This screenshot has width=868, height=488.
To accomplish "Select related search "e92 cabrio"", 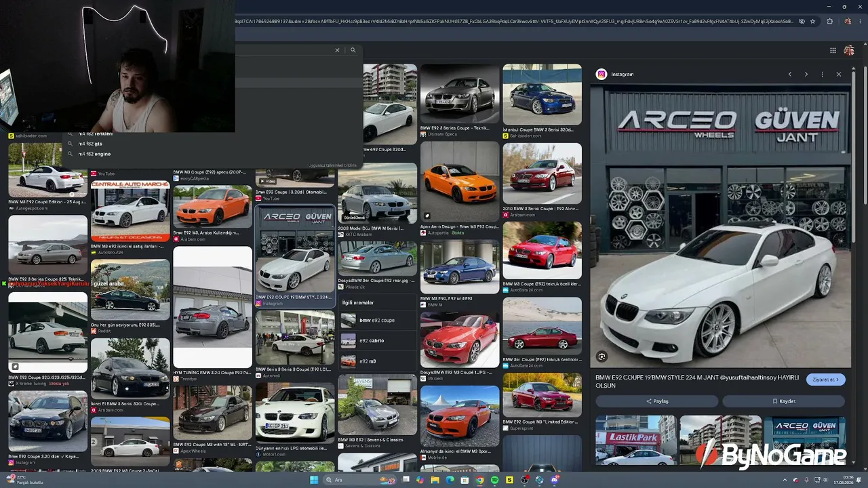I will pos(378,341).
